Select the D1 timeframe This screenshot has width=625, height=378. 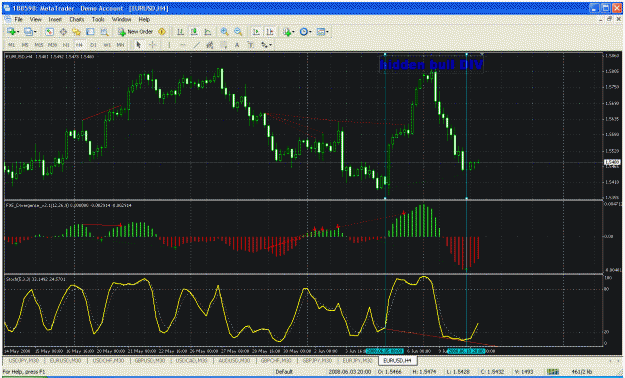93,45
